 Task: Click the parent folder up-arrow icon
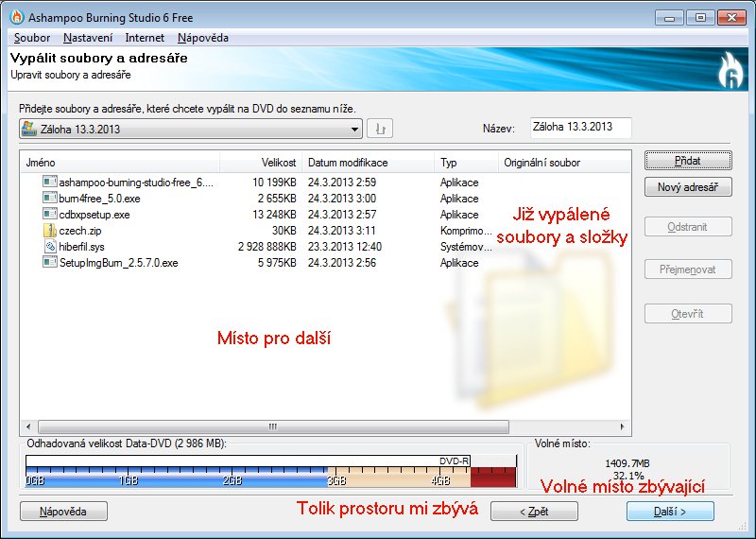coord(380,129)
